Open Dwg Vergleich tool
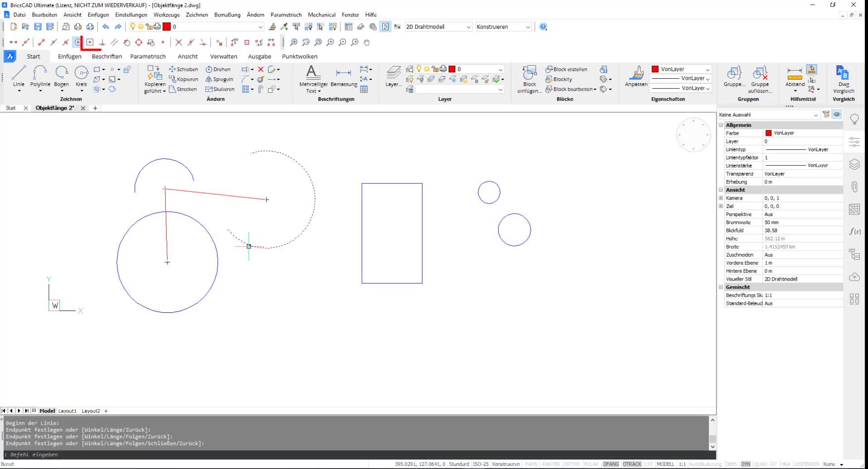Image resolution: width=868 pixels, height=469 pixels. coord(843,79)
